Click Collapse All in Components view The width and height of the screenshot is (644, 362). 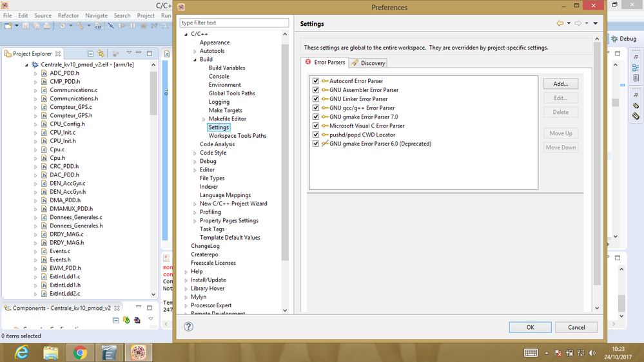point(116,320)
